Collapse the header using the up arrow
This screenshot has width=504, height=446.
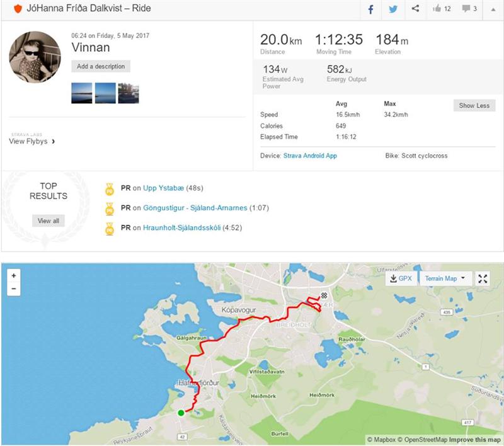493,9
